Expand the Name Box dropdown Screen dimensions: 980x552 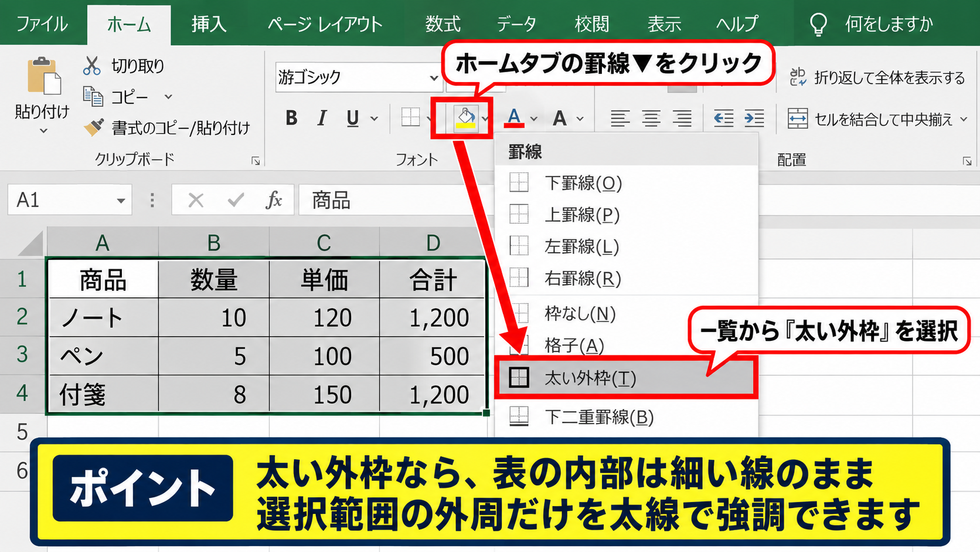121,201
